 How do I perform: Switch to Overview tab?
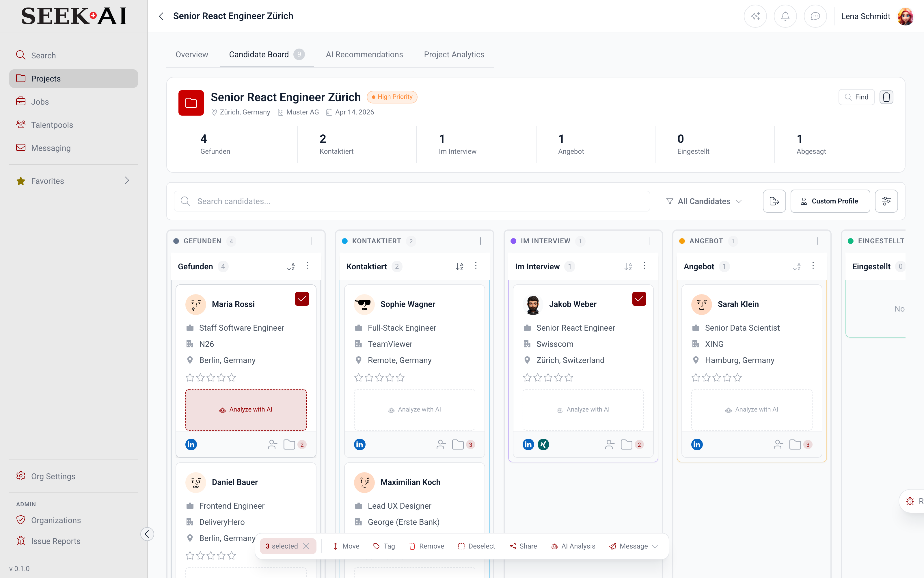(192, 55)
